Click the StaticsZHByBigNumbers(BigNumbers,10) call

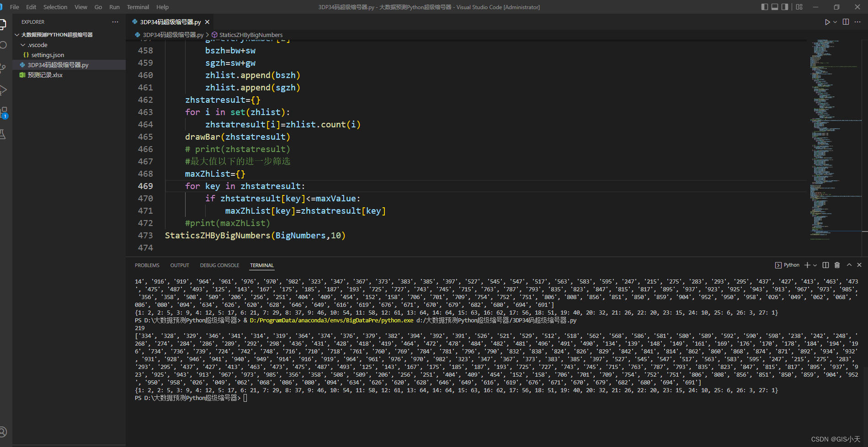point(255,236)
